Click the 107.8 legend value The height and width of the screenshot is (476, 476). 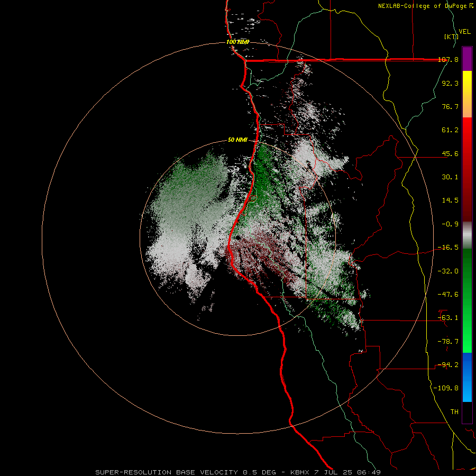(x=448, y=60)
